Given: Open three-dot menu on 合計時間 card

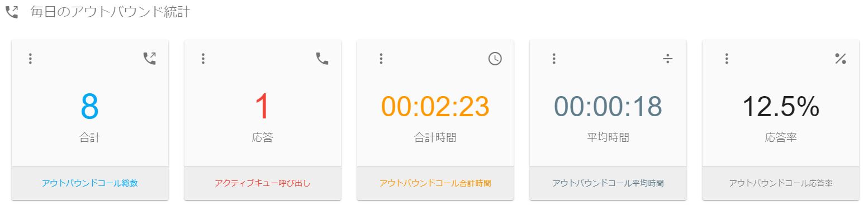Looking at the screenshot, I should 381,59.
